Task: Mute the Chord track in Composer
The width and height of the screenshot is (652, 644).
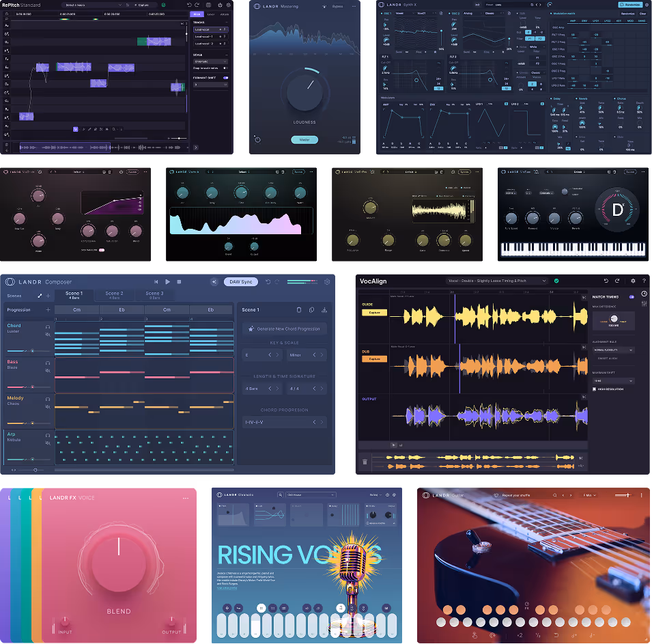Action: 48,334
